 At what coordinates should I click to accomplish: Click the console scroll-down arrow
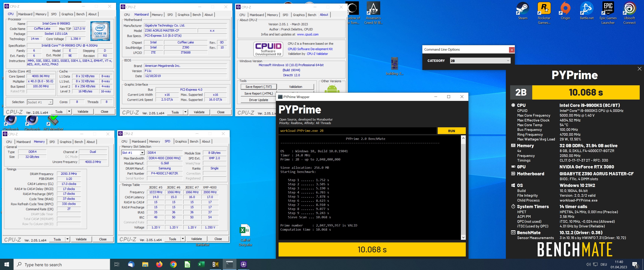(x=463, y=237)
